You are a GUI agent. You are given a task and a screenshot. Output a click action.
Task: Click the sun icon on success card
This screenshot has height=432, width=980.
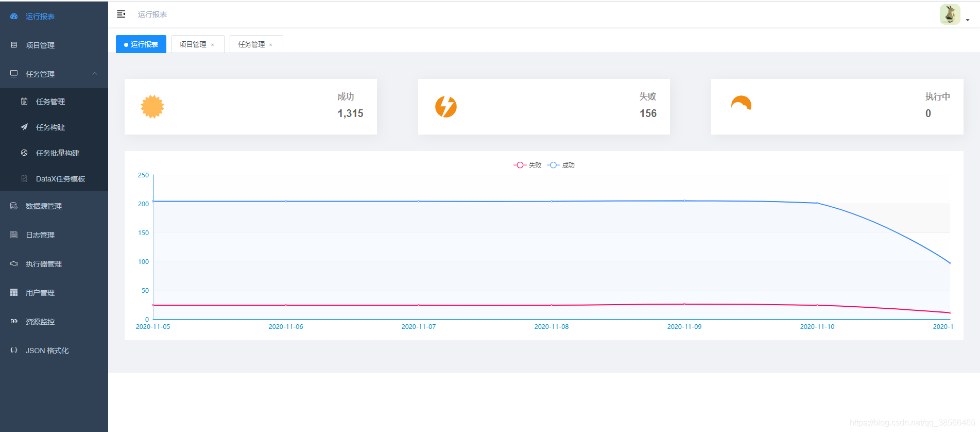(x=152, y=107)
